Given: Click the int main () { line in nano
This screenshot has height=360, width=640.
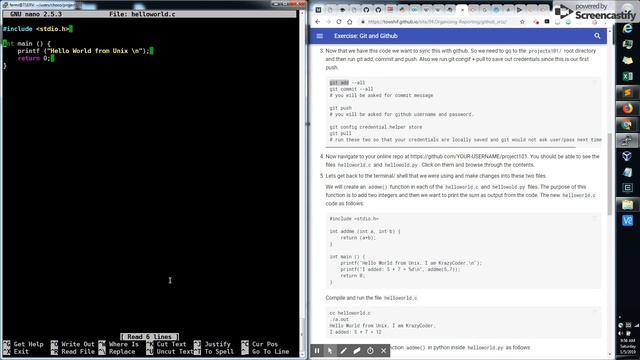Looking at the screenshot, I should pyautogui.click(x=27, y=44).
